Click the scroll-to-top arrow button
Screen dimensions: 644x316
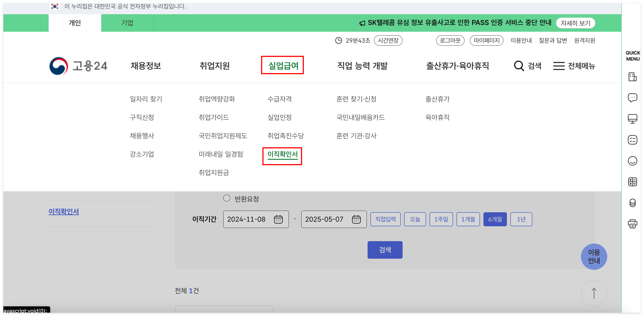[x=594, y=293]
